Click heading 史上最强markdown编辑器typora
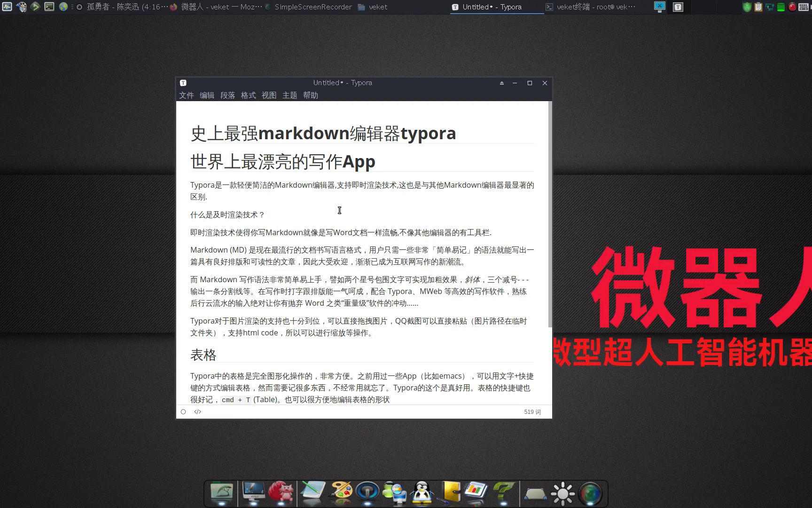This screenshot has width=812, height=508. pos(323,133)
